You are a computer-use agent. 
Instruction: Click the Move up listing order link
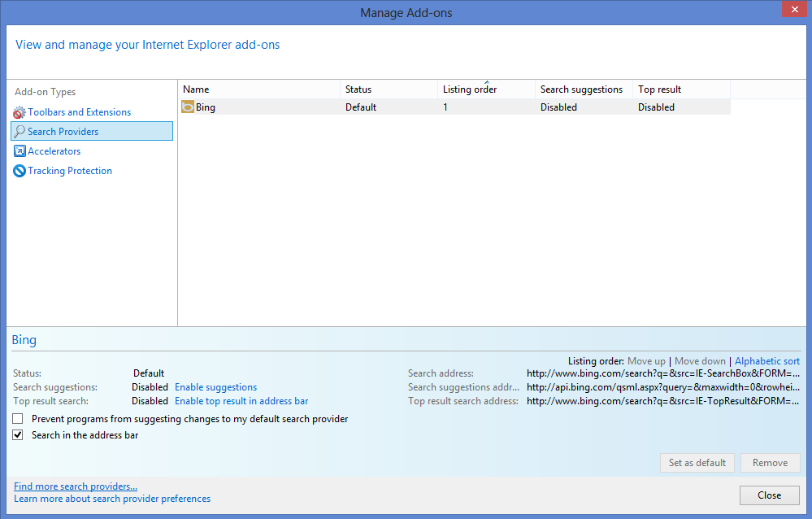tap(646, 361)
